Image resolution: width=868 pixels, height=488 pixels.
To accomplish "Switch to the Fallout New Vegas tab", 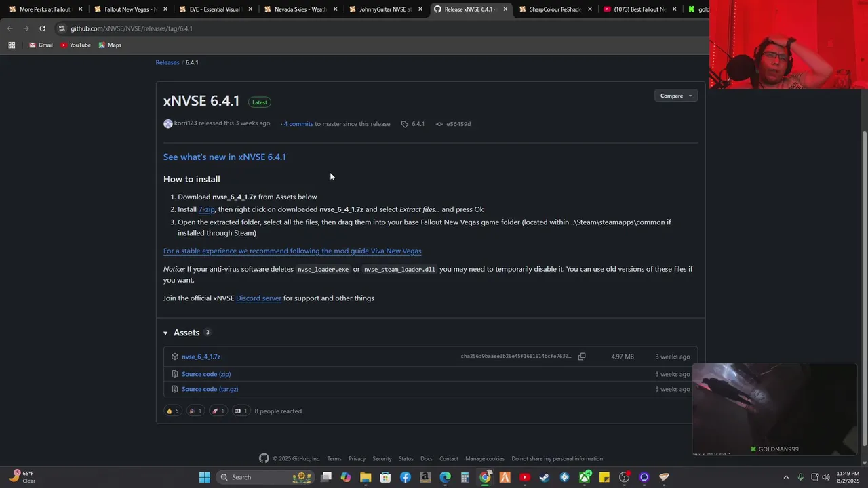I will [129, 9].
